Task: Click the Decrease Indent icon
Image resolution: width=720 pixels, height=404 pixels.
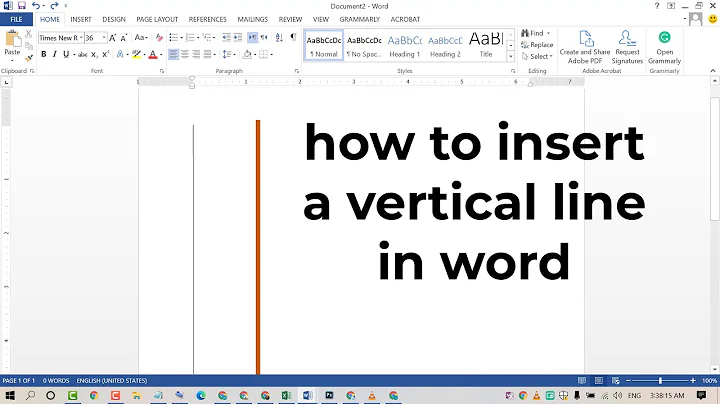Action: (x=226, y=38)
